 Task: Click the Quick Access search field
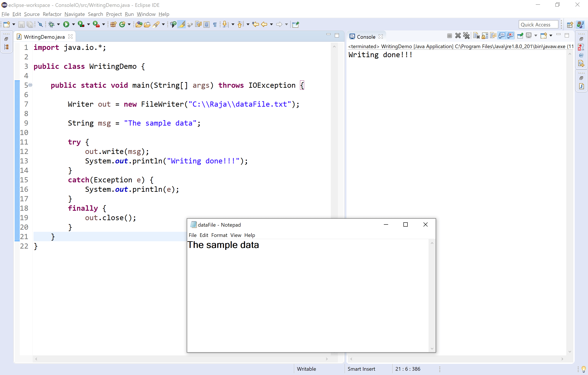point(538,25)
